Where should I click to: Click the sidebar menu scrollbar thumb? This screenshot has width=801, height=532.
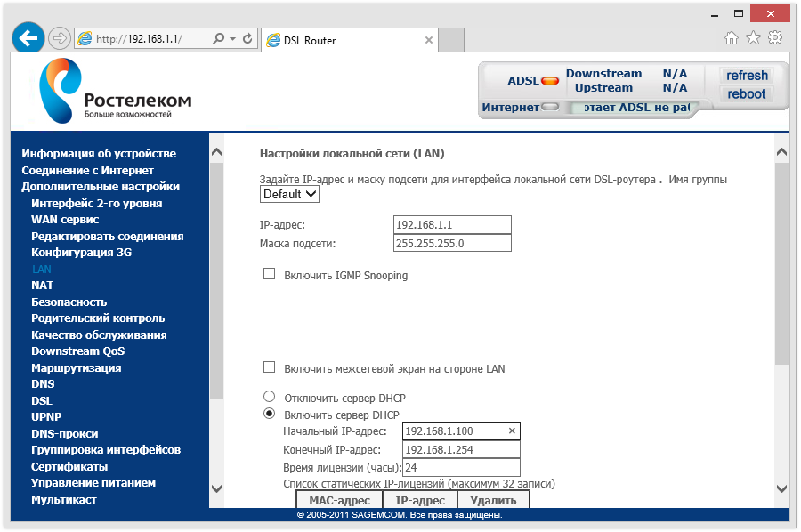tap(216, 281)
